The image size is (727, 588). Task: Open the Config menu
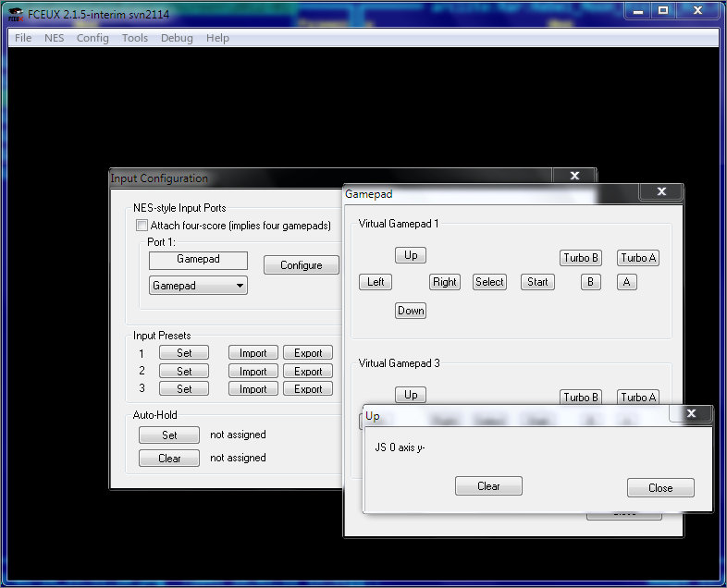click(x=92, y=38)
